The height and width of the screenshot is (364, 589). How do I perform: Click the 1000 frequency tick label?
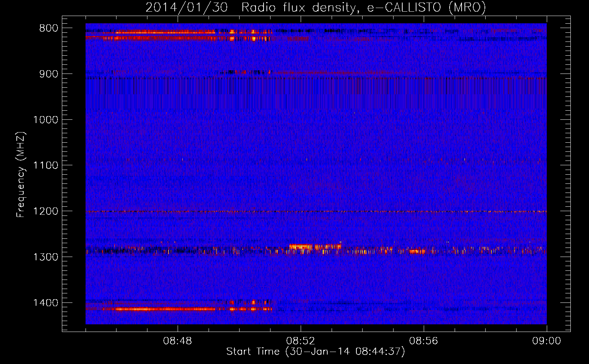click(46, 120)
